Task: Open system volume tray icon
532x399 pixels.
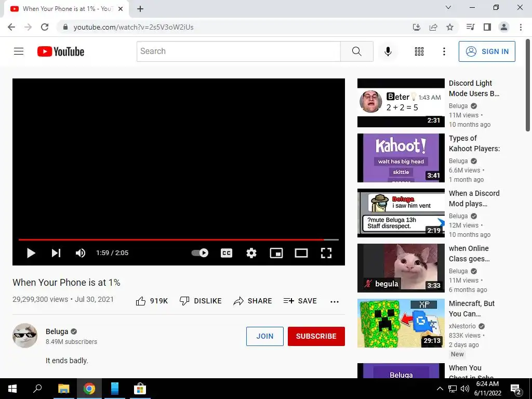Action: tap(465, 389)
